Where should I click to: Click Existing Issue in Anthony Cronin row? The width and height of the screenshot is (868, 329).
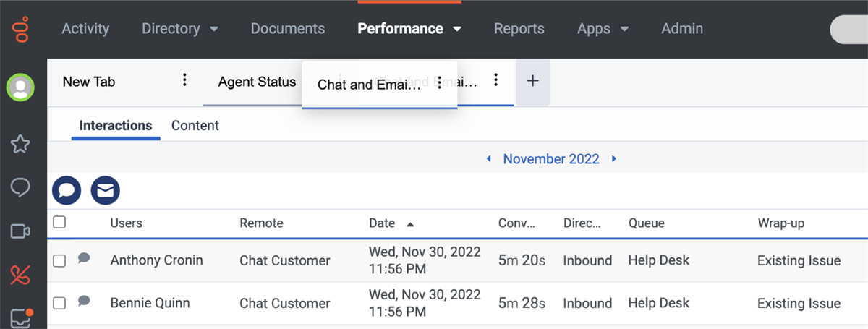pyautogui.click(x=799, y=260)
